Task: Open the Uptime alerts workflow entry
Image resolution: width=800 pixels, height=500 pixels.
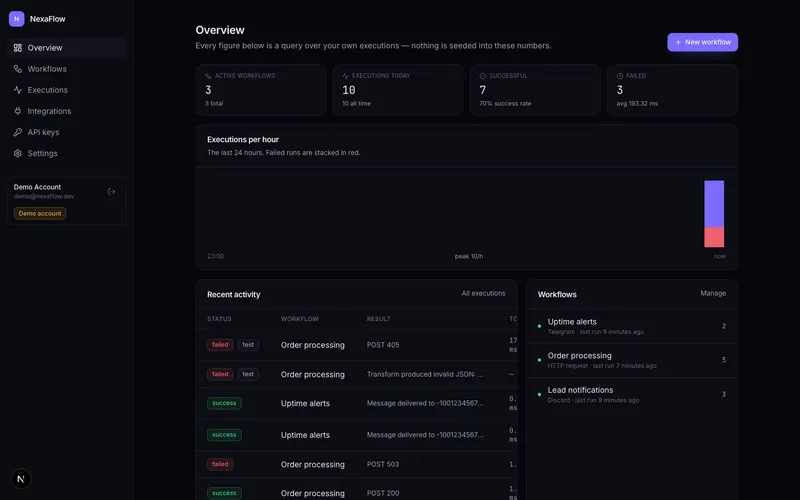Action: (632, 326)
